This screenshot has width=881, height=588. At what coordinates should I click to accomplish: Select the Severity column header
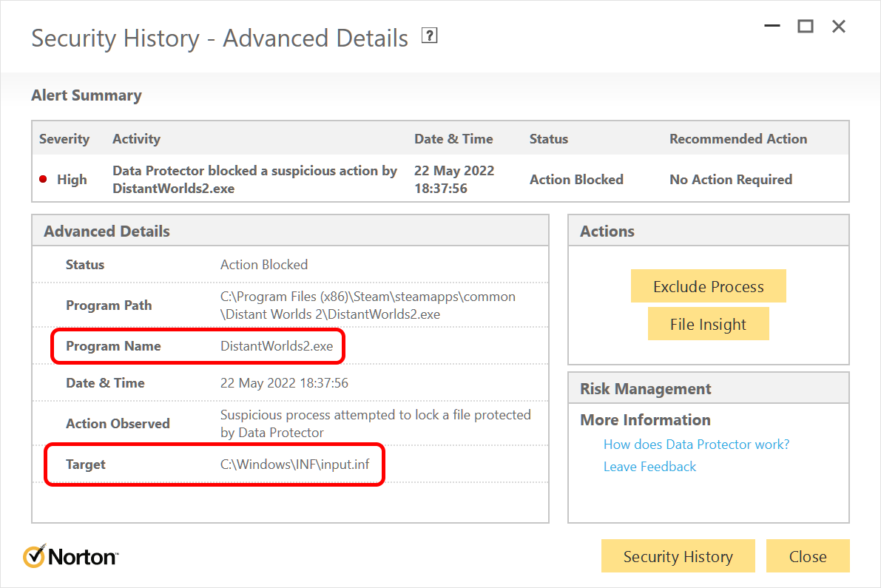click(64, 139)
